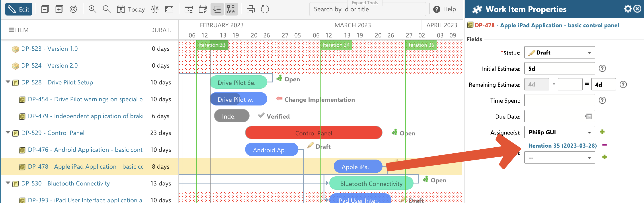
Task: Click the Iteration 34 marker
Action: point(336,45)
